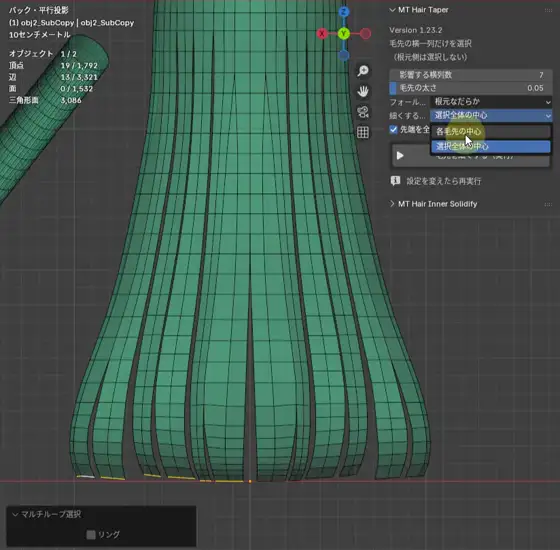Click the negative Z axis gizmo circle

[344, 56]
